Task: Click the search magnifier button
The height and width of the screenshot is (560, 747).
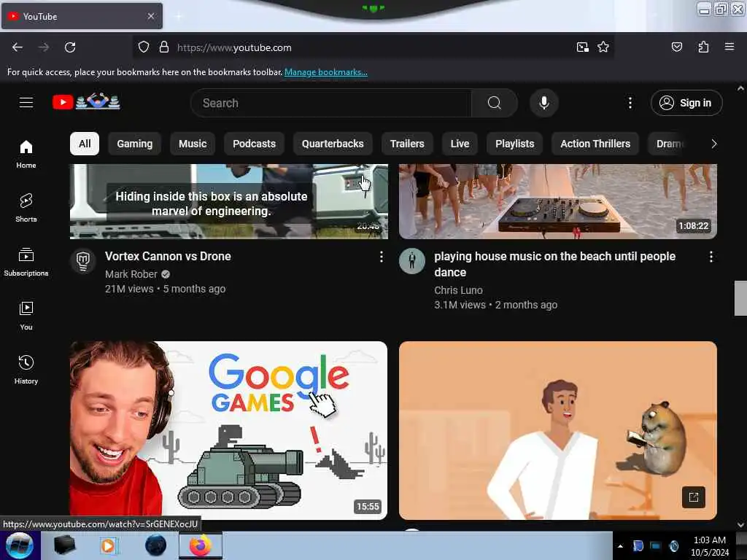Action: tap(495, 103)
